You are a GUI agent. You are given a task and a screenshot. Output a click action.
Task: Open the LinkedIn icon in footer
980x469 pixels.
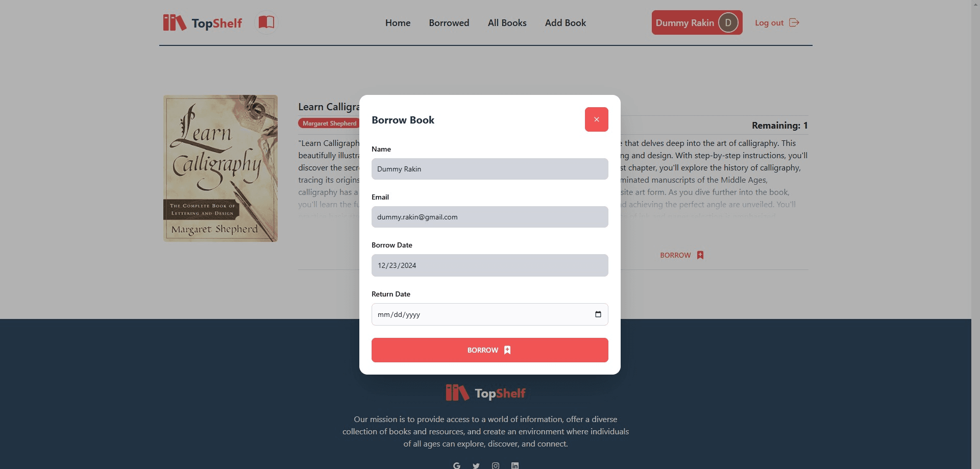(x=515, y=465)
